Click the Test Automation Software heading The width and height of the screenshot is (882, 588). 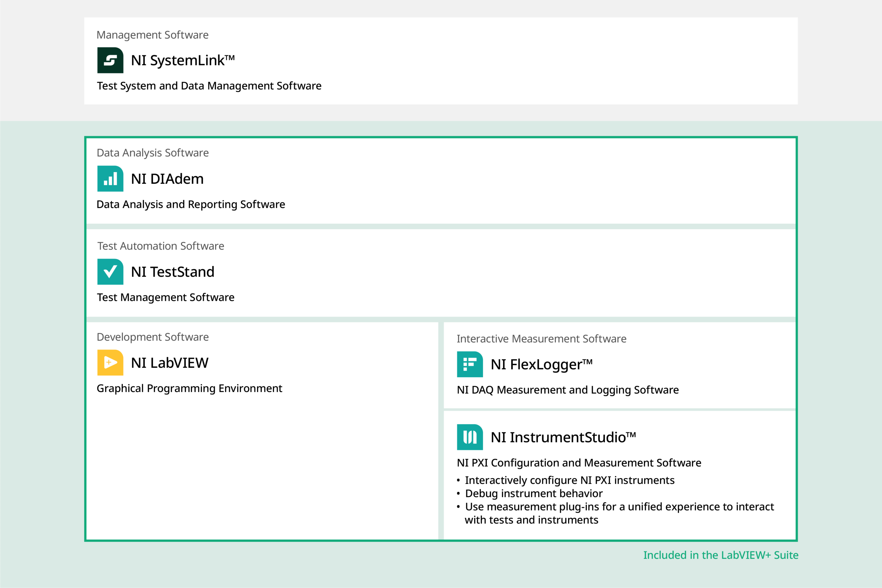click(161, 246)
